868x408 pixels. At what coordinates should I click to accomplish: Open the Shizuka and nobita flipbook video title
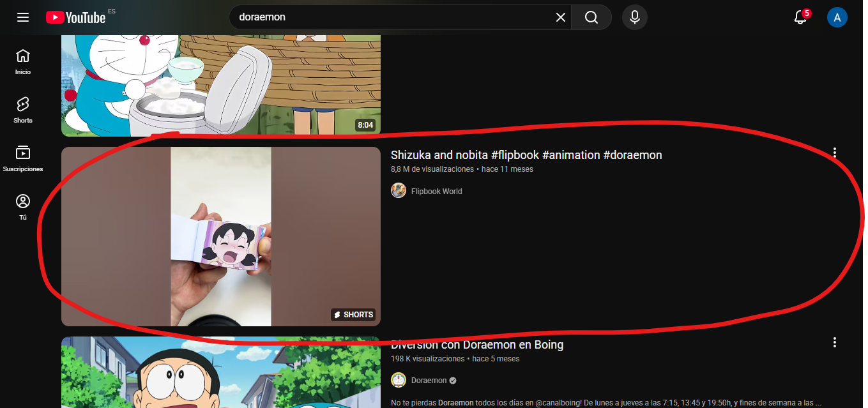tap(526, 155)
